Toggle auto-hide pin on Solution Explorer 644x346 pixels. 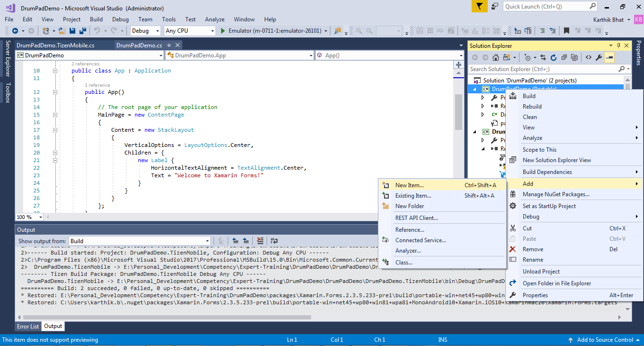coord(617,46)
